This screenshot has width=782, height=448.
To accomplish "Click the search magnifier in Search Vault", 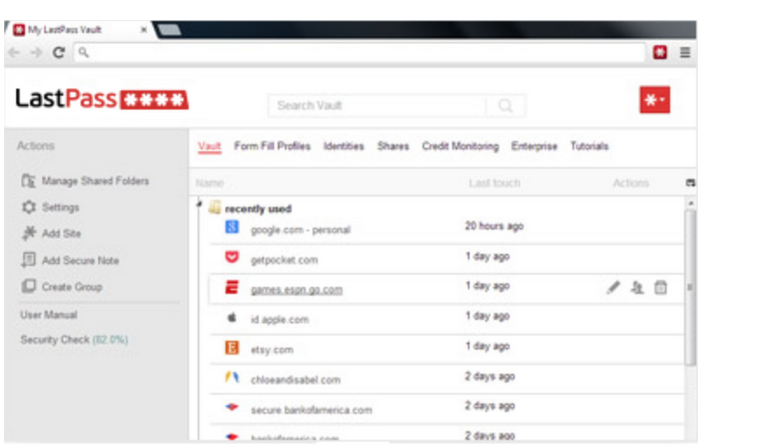I will click(505, 106).
